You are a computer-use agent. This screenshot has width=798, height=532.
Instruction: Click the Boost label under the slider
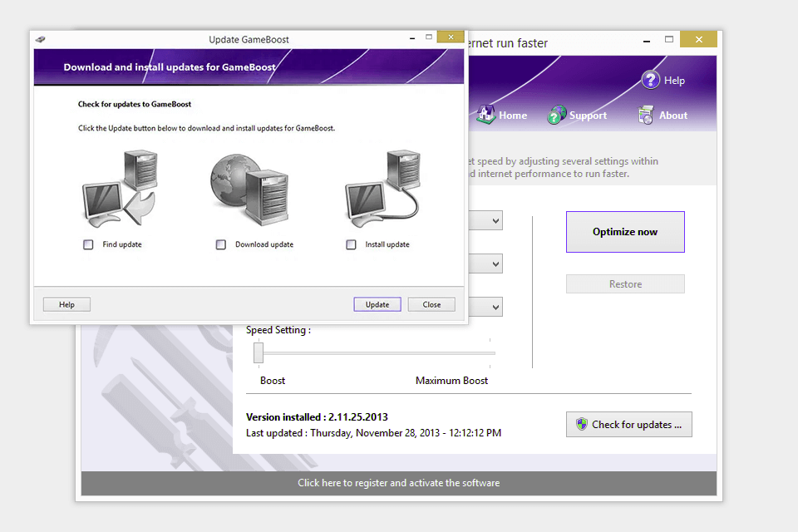[x=273, y=380]
